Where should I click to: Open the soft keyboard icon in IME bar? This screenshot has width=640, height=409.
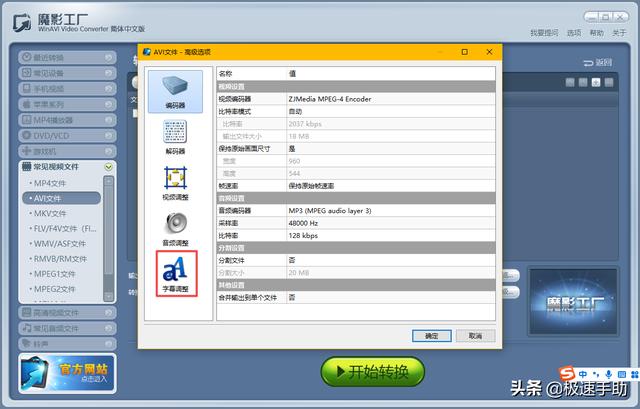pyautogui.click(x=622, y=374)
